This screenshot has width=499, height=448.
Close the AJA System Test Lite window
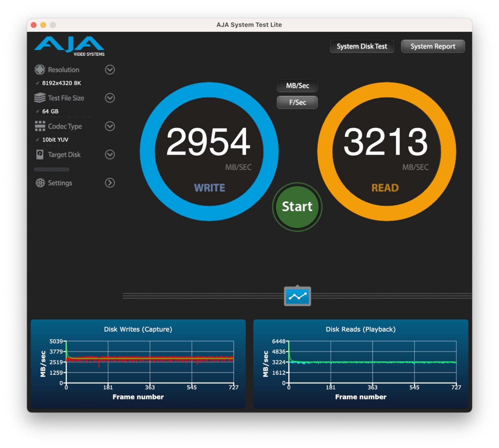pos(33,25)
